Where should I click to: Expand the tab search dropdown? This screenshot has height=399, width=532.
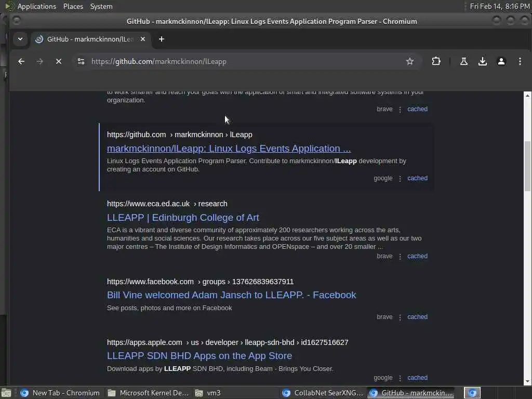click(x=20, y=39)
